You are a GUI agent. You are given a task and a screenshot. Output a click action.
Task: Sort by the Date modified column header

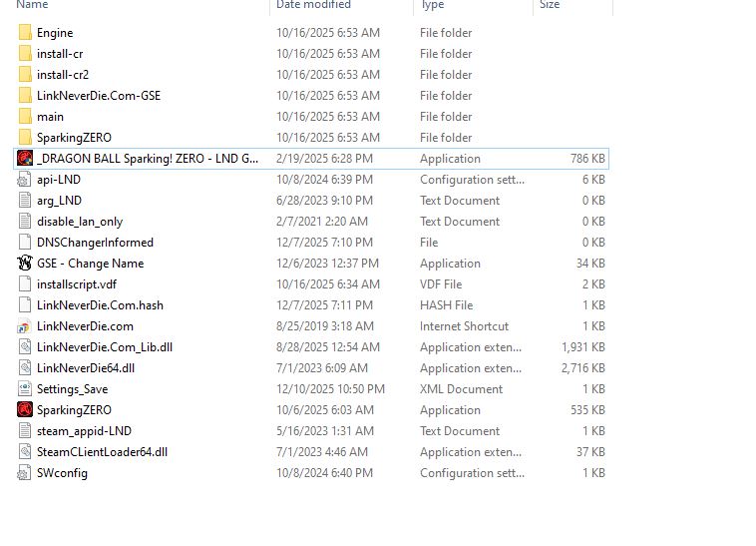313,6
